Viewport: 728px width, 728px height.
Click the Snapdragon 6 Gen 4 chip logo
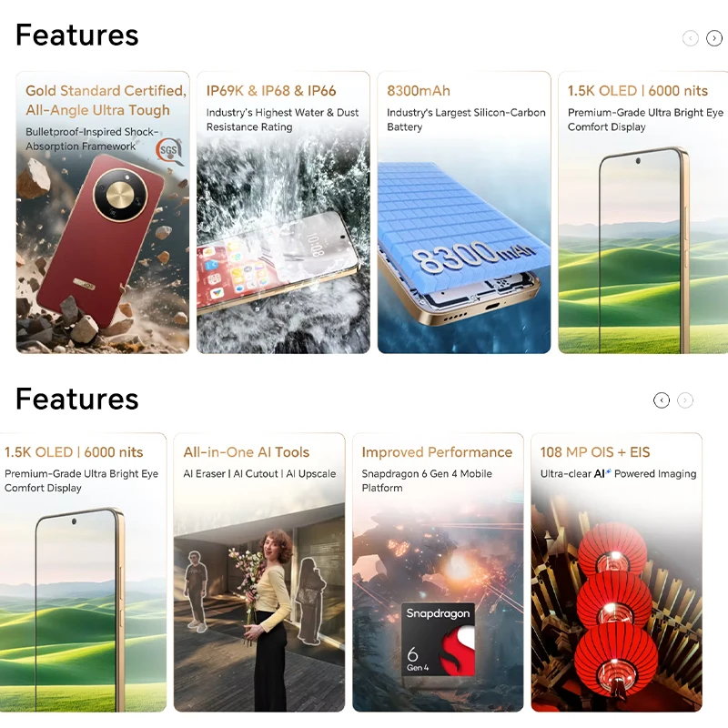(439, 640)
